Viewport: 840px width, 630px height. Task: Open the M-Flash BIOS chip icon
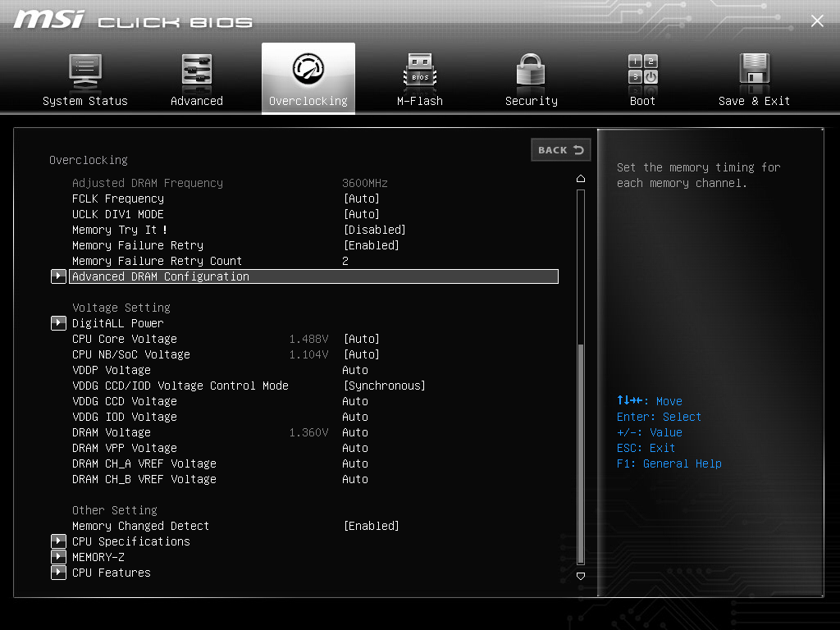420,71
